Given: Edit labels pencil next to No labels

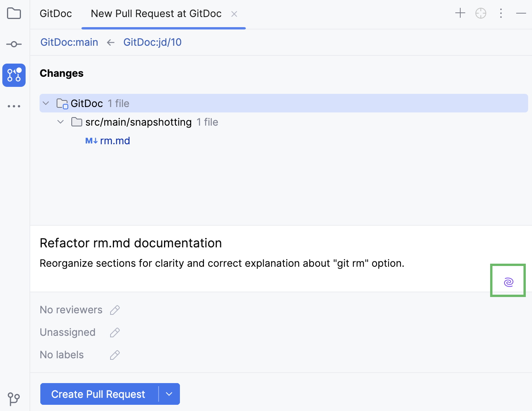Looking at the screenshot, I should (115, 355).
